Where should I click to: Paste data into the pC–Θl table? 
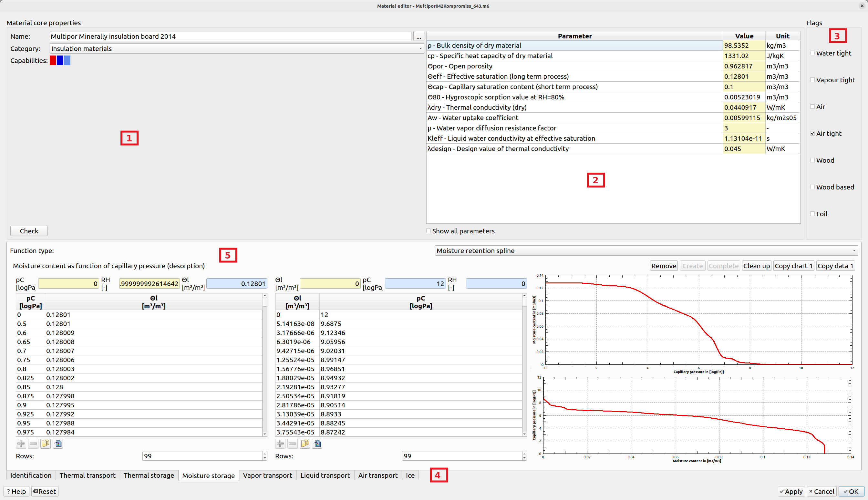58,444
